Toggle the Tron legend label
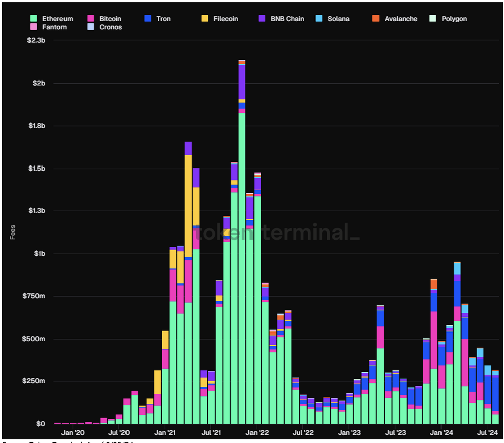The width and height of the screenshot is (504, 443). [163, 19]
